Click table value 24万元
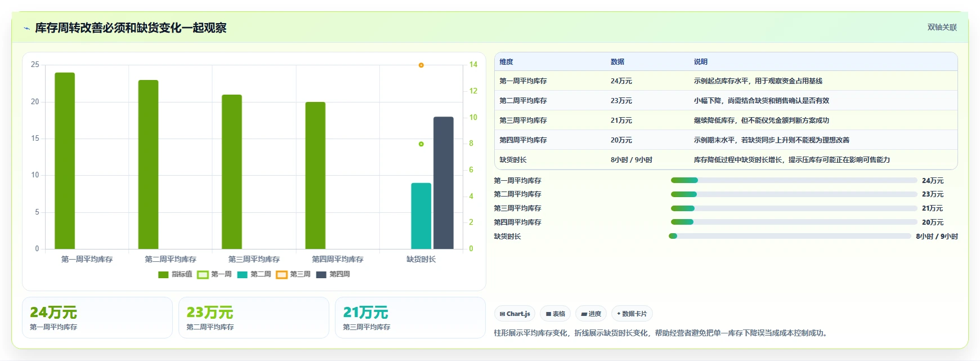 pyautogui.click(x=621, y=81)
